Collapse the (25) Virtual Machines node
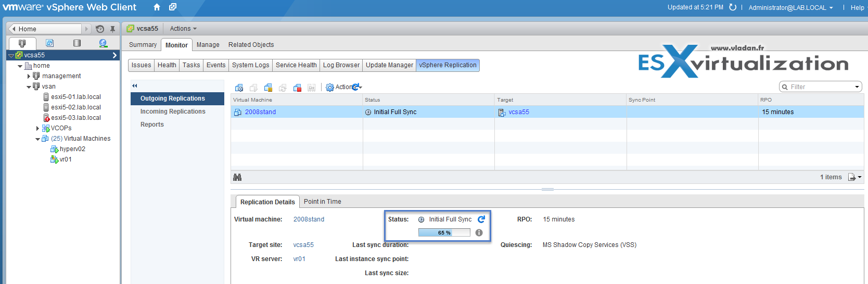This screenshot has height=284, width=868. 37,139
